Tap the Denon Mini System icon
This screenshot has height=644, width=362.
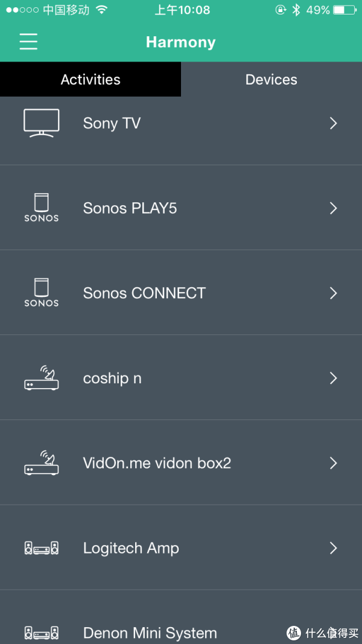coord(41,633)
